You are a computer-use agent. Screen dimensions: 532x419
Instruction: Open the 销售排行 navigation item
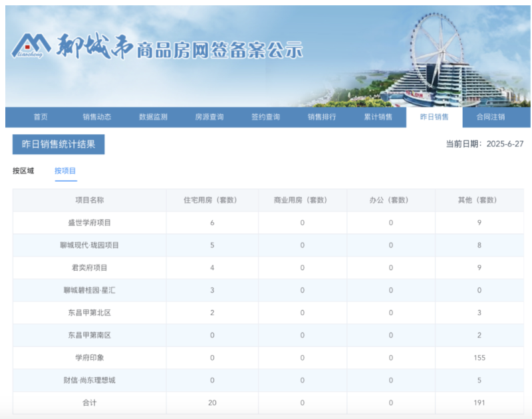[323, 116]
